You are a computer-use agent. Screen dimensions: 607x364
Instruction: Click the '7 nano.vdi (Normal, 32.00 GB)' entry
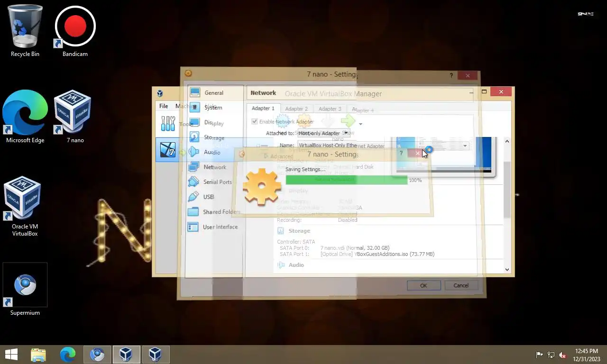coord(355,248)
